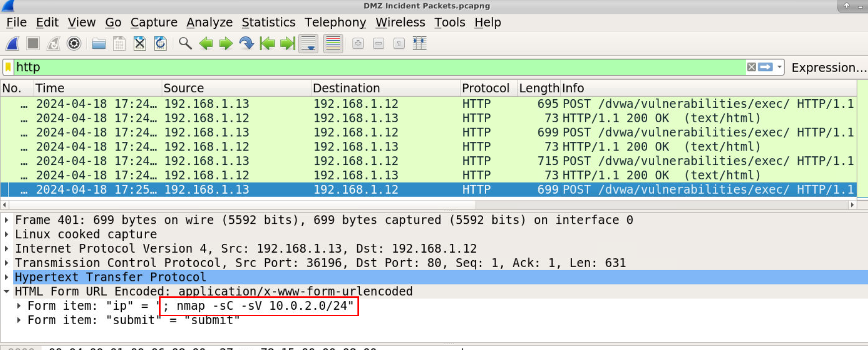Expand Internet Protocol Version 4 section
This screenshot has height=350, width=868.
tap(6, 248)
